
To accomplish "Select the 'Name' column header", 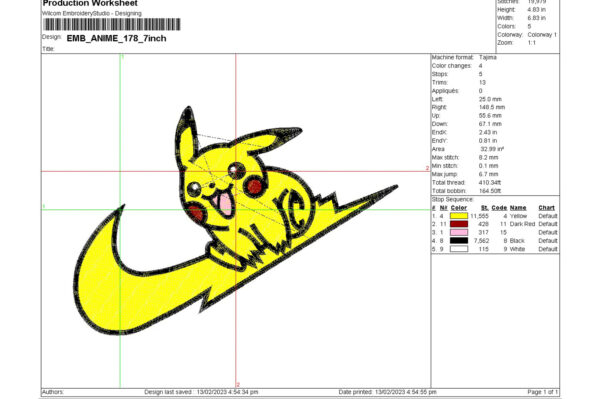I will pyautogui.click(x=518, y=208).
